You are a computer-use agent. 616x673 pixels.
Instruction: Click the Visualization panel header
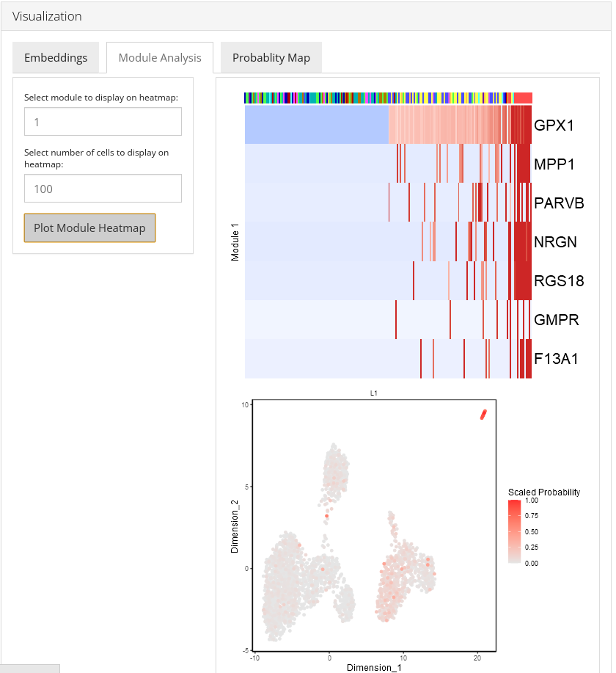pyautogui.click(x=47, y=15)
